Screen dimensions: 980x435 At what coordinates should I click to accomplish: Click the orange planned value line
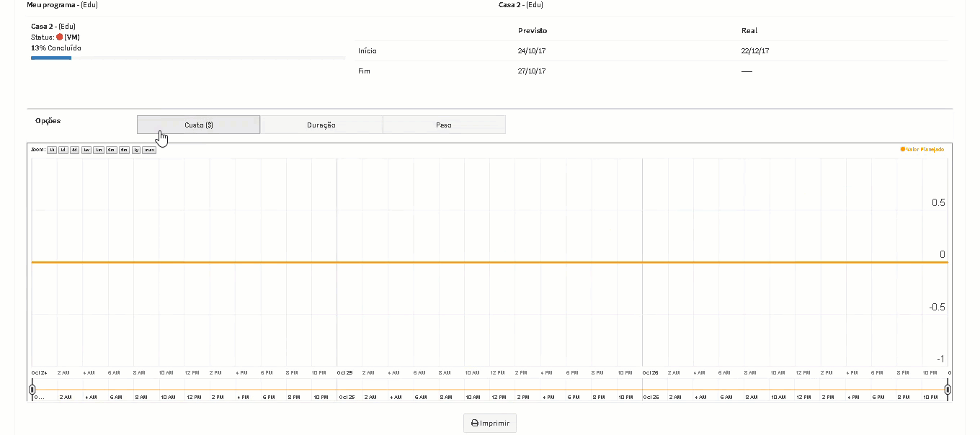[490, 262]
